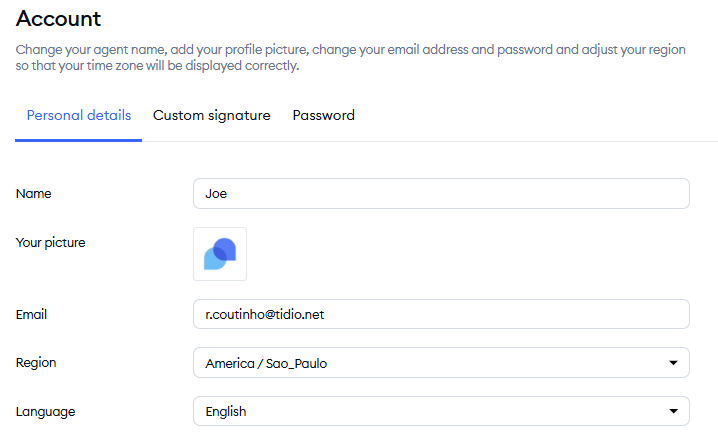Click the Account page heading
The width and height of the screenshot is (718, 445).
coord(58,19)
